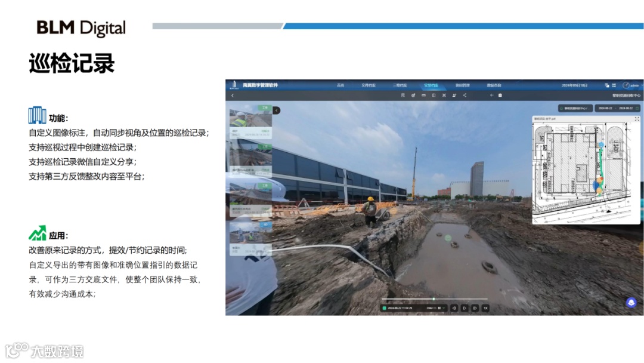Open the date range picker 2024-08-22

617,108
